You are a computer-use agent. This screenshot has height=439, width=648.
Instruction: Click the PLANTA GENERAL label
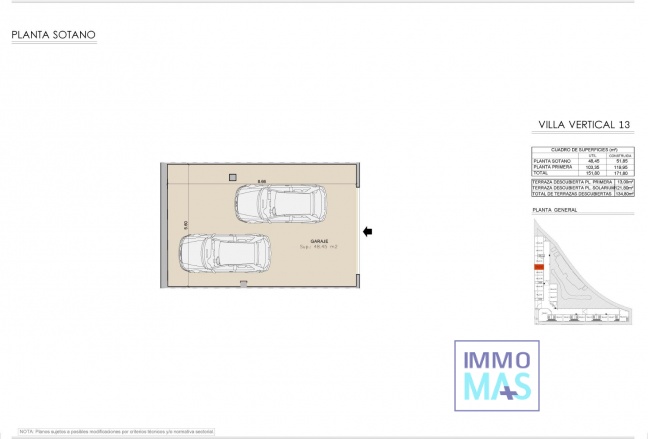[x=556, y=211]
